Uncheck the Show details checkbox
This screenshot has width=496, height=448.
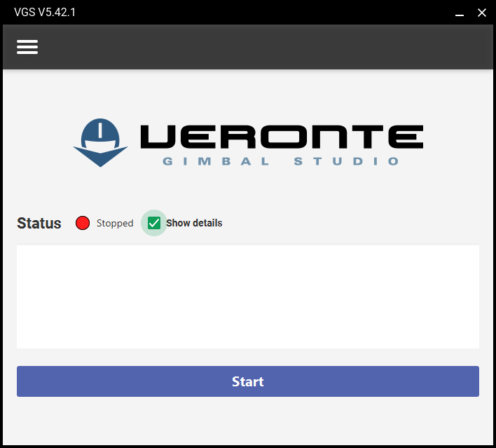[x=154, y=223]
